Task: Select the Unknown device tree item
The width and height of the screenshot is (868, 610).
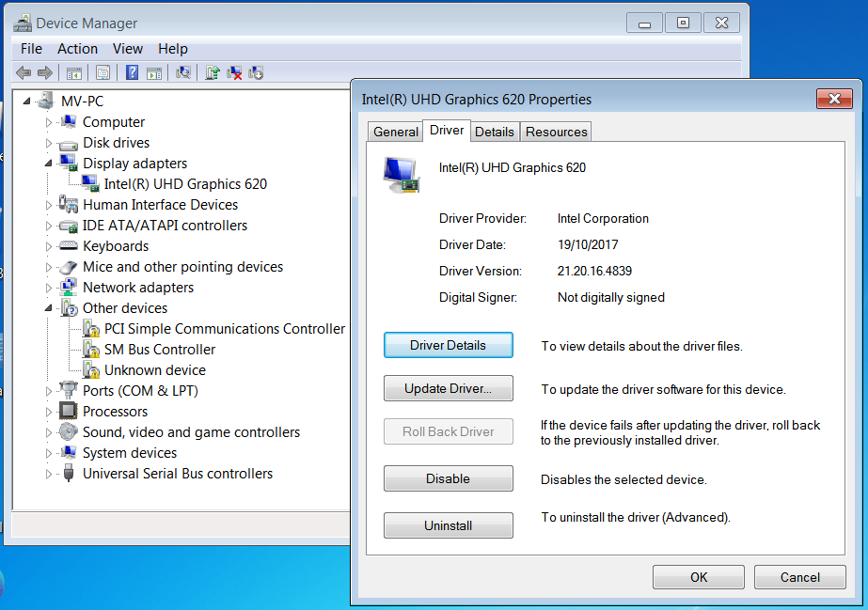Action: point(155,370)
